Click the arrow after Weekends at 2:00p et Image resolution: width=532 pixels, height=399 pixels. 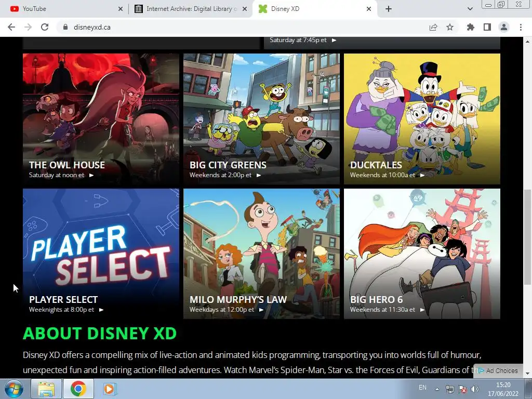point(259,175)
